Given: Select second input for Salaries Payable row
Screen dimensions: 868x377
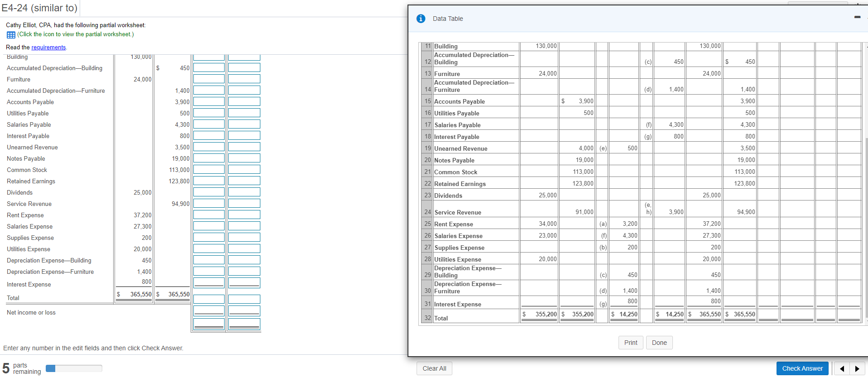Looking at the screenshot, I should [x=244, y=124].
